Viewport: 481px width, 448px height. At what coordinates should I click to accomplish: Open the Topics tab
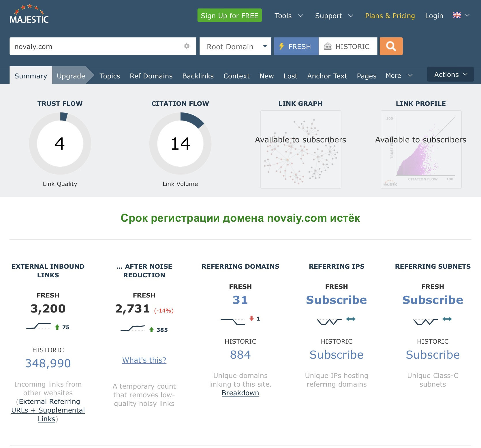[x=110, y=76]
